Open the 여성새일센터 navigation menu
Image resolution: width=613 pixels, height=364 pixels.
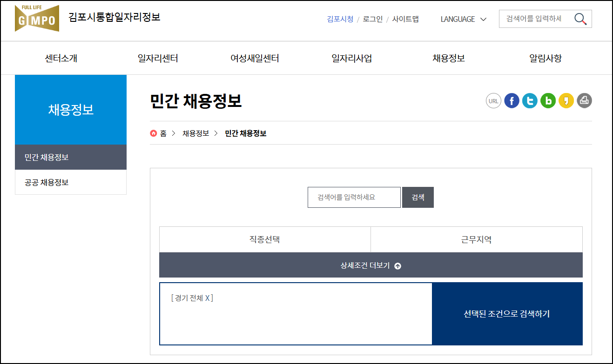[x=255, y=58]
